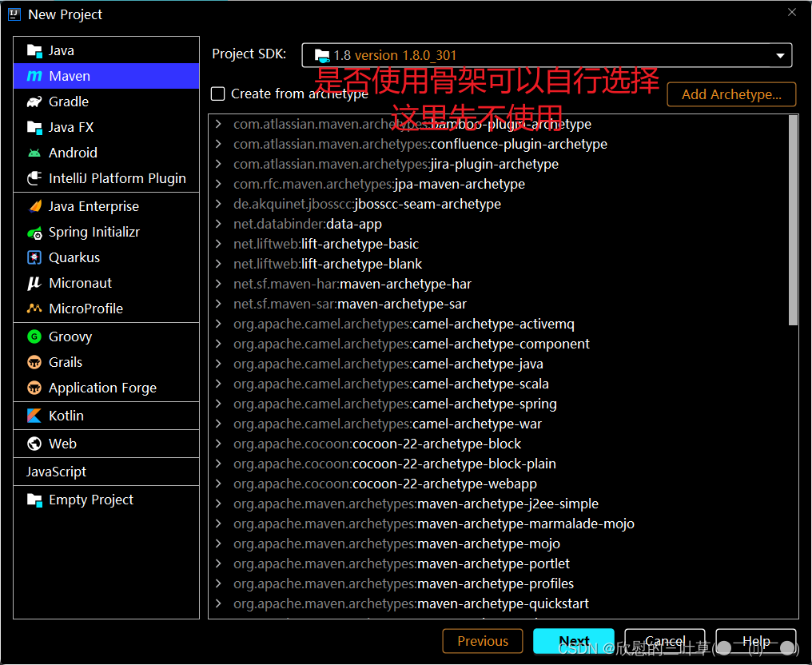Enable Create from archetype checkbox
812x665 pixels.
click(218, 94)
